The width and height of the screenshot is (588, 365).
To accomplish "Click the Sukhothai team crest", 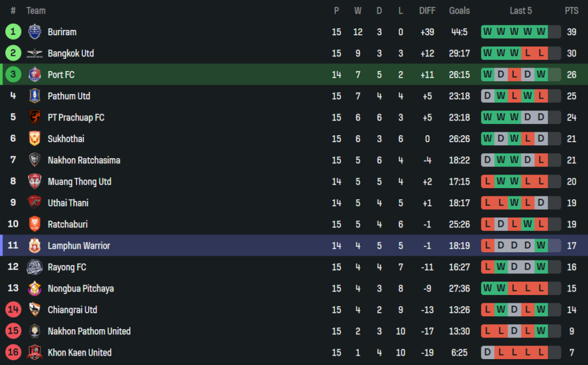I will (x=35, y=139).
